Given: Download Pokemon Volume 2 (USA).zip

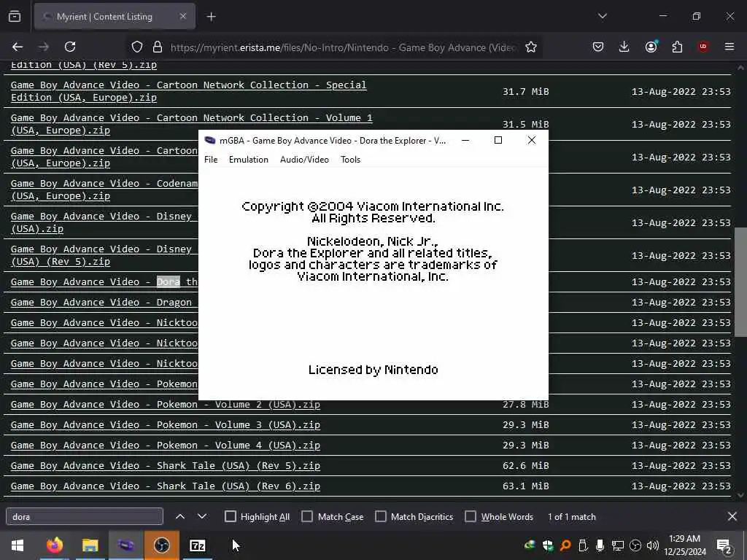Looking at the screenshot, I should [x=166, y=404].
